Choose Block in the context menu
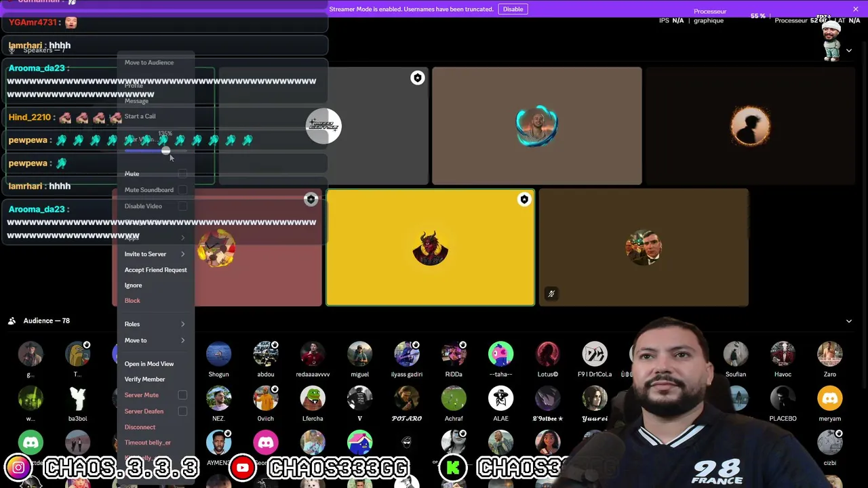This screenshot has height=488, width=868. pyautogui.click(x=132, y=301)
